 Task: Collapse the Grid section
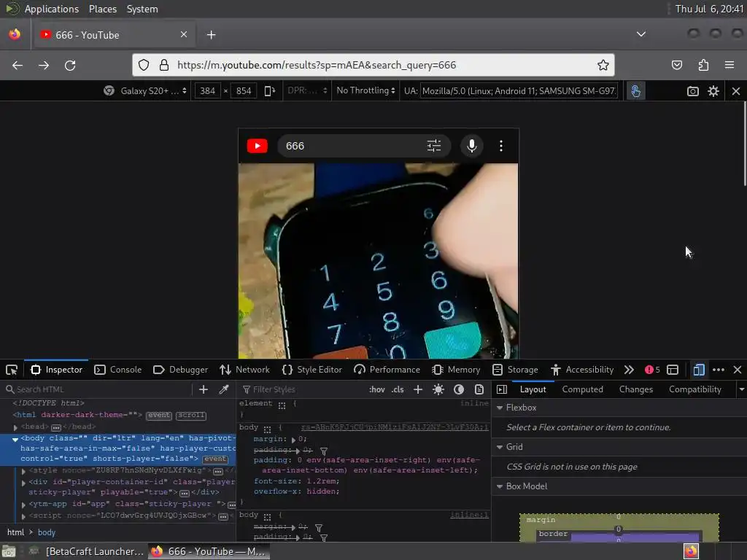(x=500, y=447)
